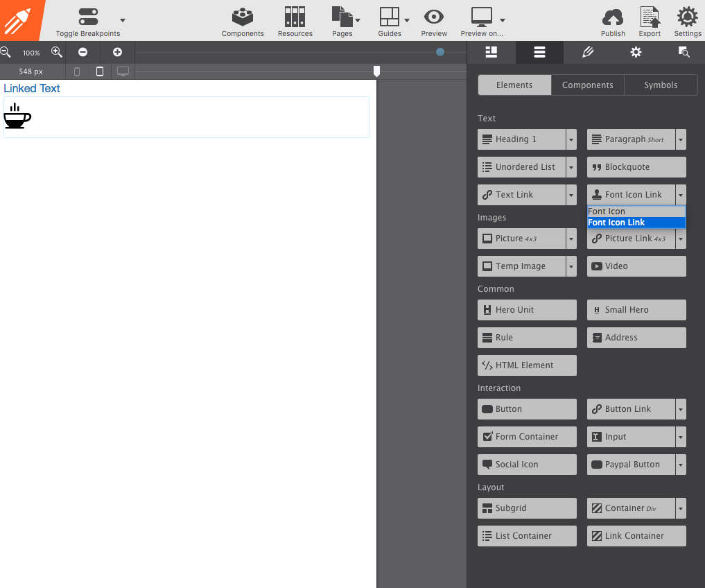Screen dimensions: 705x588
Task: Add a Rule element
Action: [x=527, y=338]
